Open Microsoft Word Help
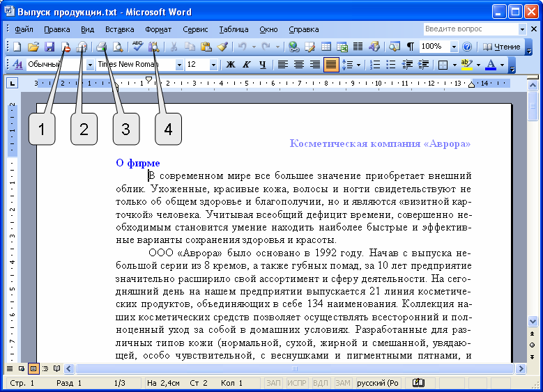The width and height of the screenshot is (543, 392). tap(467, 47)
